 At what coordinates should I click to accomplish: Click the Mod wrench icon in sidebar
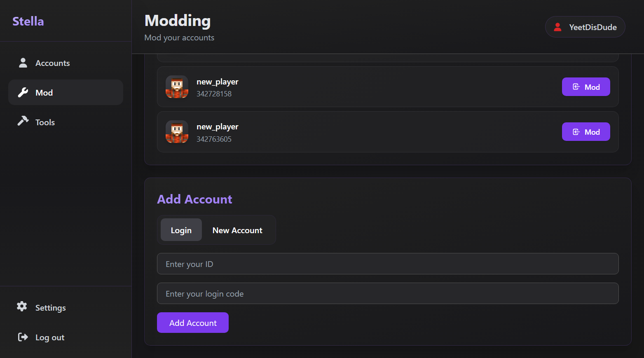(23, 93)
